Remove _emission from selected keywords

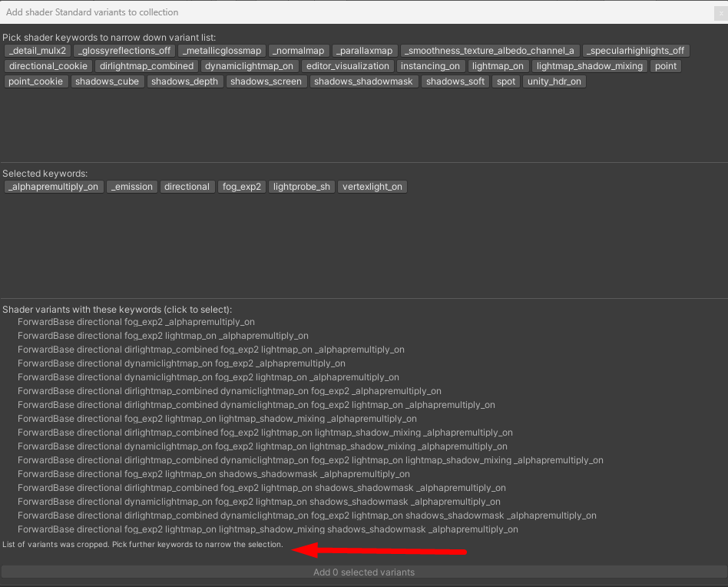131,187
